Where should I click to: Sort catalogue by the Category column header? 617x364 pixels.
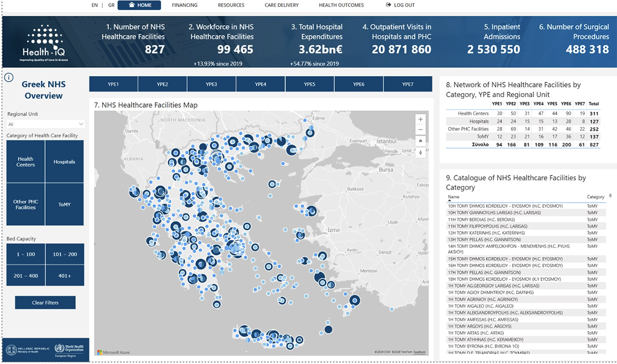pyautogui.click(x=595, y=197)
